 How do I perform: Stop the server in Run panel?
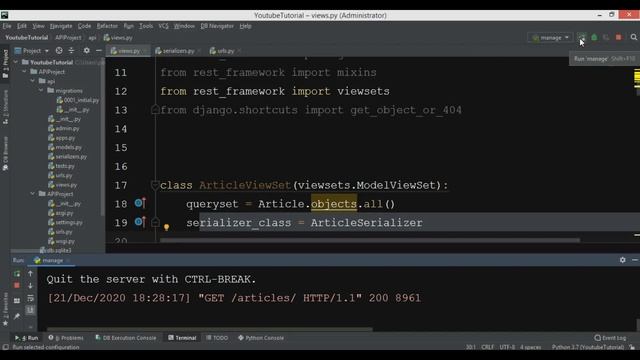pyautogui.click(x=17, y=285)
